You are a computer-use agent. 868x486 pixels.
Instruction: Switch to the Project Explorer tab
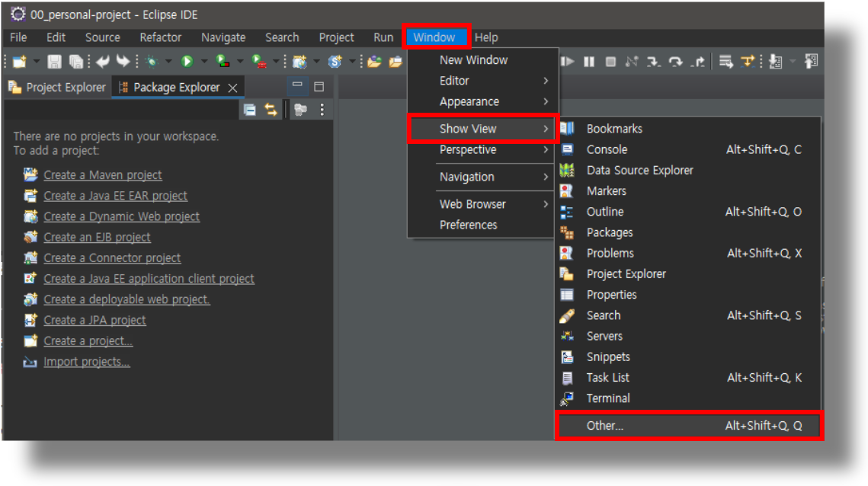(58, 88)
